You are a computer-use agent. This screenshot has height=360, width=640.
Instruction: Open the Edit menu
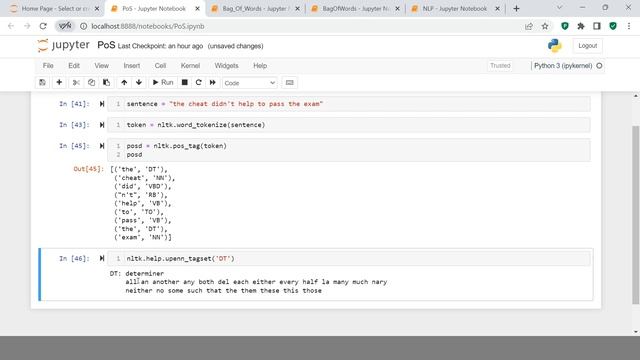[x=74, y=66]
